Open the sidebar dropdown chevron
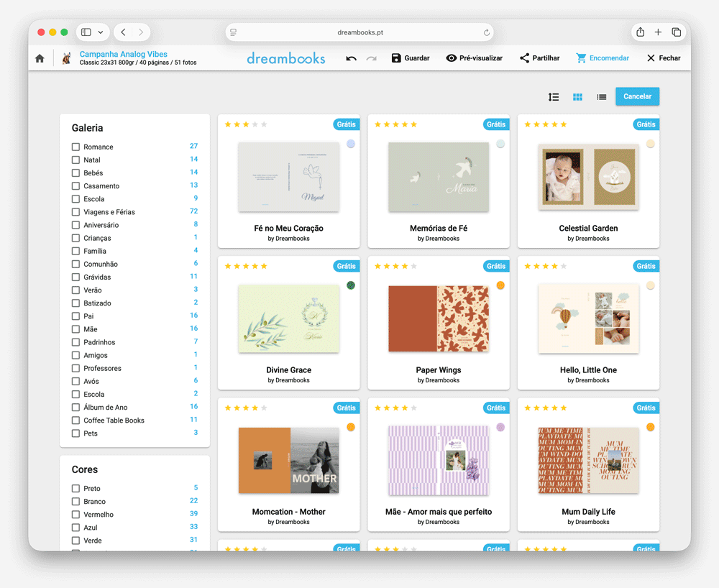Screen dimensions: 719x588 101,32
